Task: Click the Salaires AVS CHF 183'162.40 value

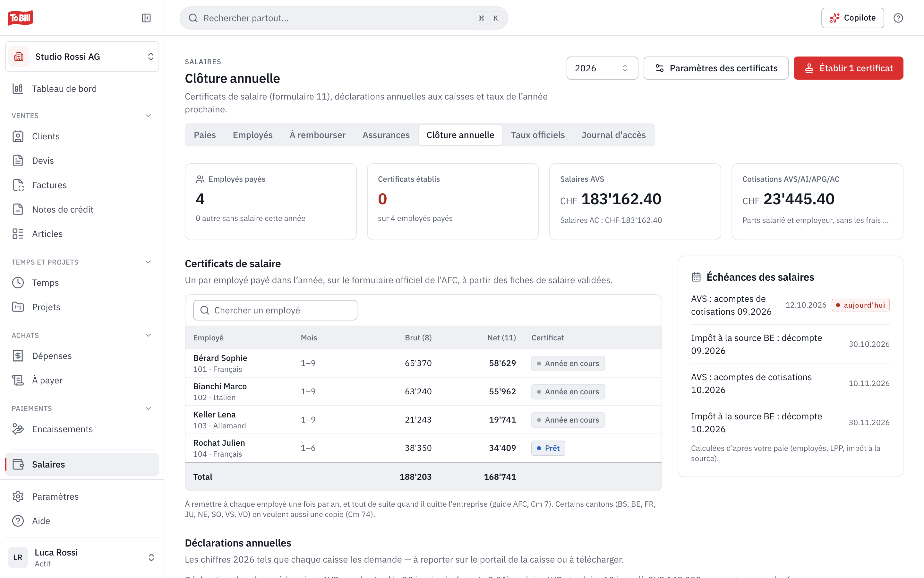Action: 611,199
